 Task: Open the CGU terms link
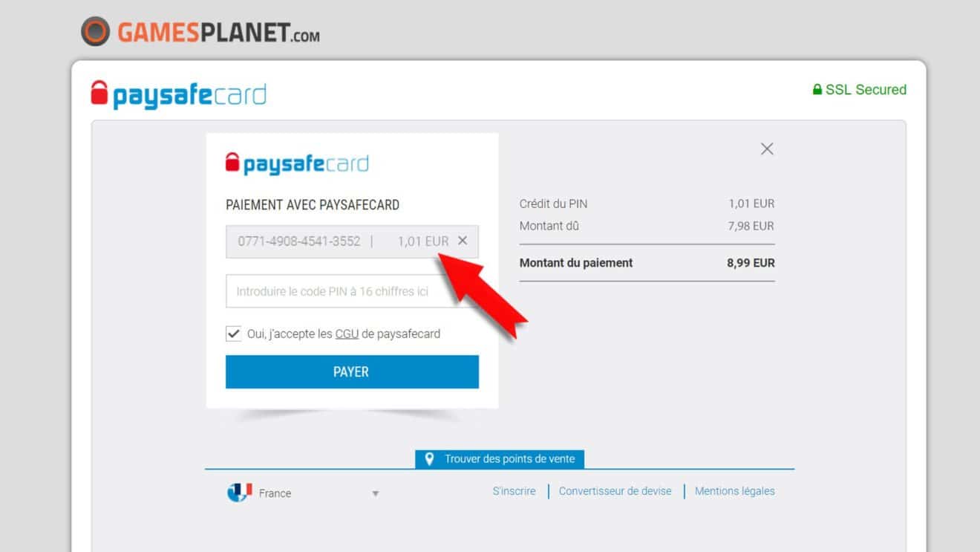pyautogui.click(x=347, y=334)
